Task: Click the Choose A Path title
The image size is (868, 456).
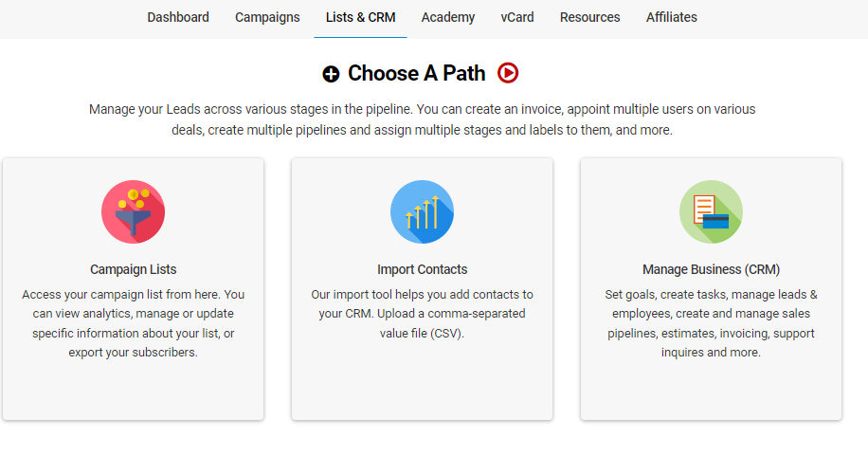Action: click(x=416, y=73)
